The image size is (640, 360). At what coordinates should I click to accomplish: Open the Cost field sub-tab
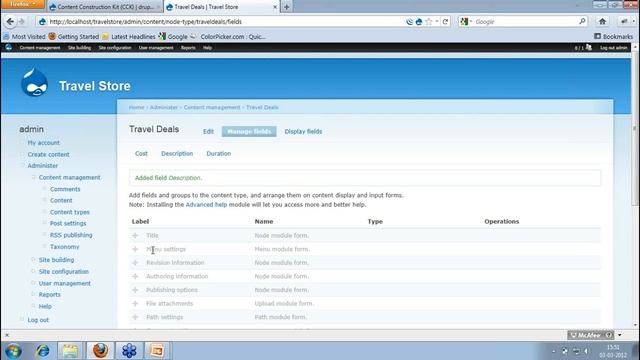click(x=141, y=153)
